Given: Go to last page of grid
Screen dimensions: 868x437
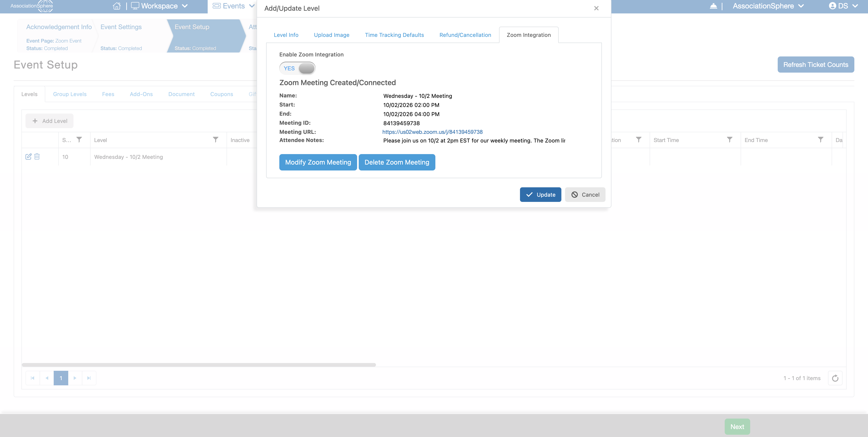Looking at the screenshot, I should tap(89, 378).
